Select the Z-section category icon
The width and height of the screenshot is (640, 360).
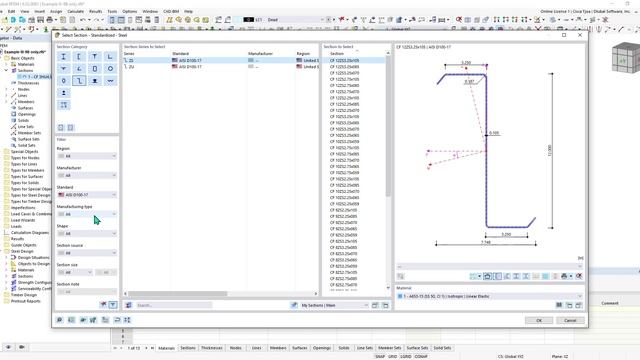[x=79, y=81]
